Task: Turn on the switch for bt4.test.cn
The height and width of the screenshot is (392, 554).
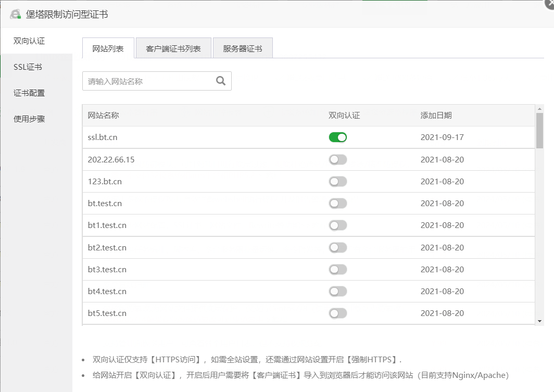Action: coord(337,291)
